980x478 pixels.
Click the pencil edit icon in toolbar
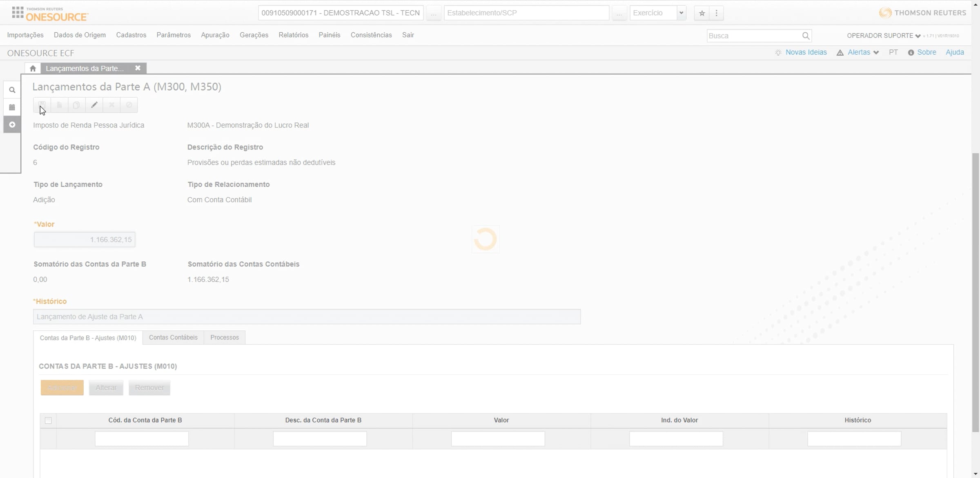coord(94,105)
